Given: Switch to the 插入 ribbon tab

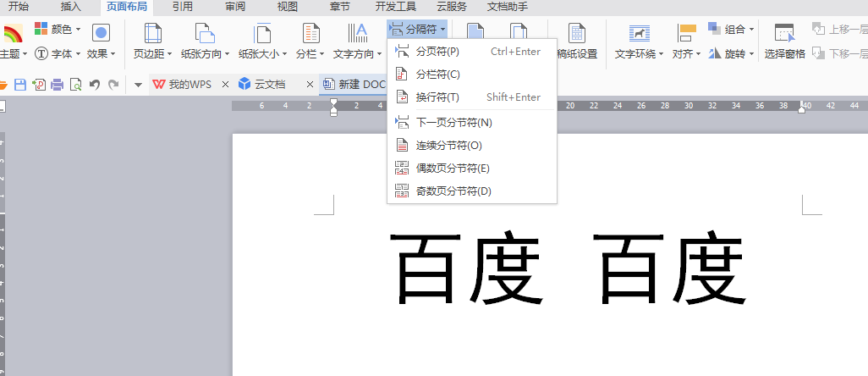Looking at the screenshot, I should 71,8.
